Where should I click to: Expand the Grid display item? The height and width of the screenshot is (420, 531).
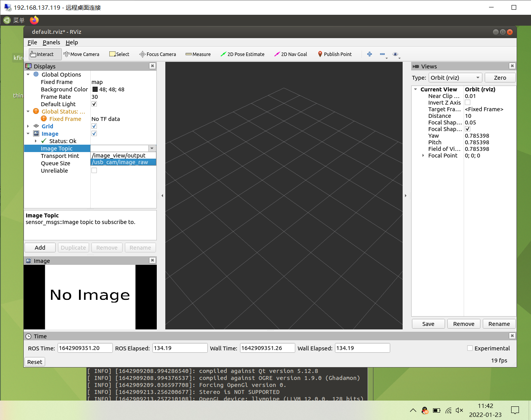pos(28,126)
